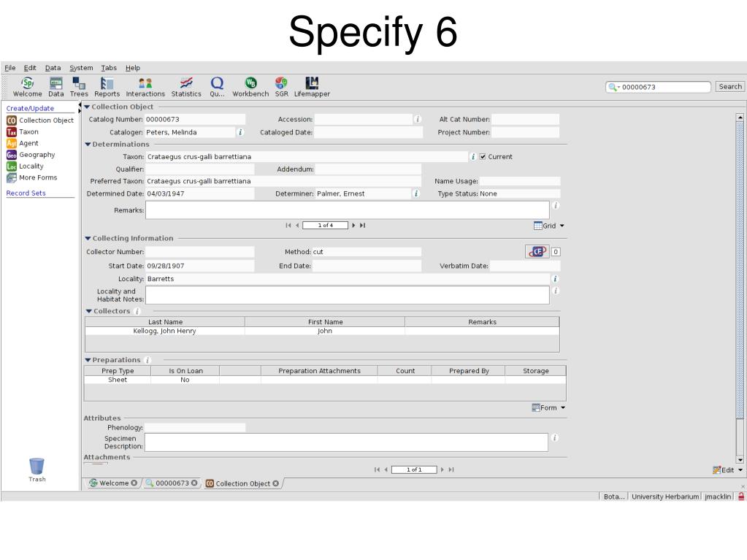Click the scrollbar's down arrow
Viewport: 747px width, 560px height.
[x=740, y=460]
